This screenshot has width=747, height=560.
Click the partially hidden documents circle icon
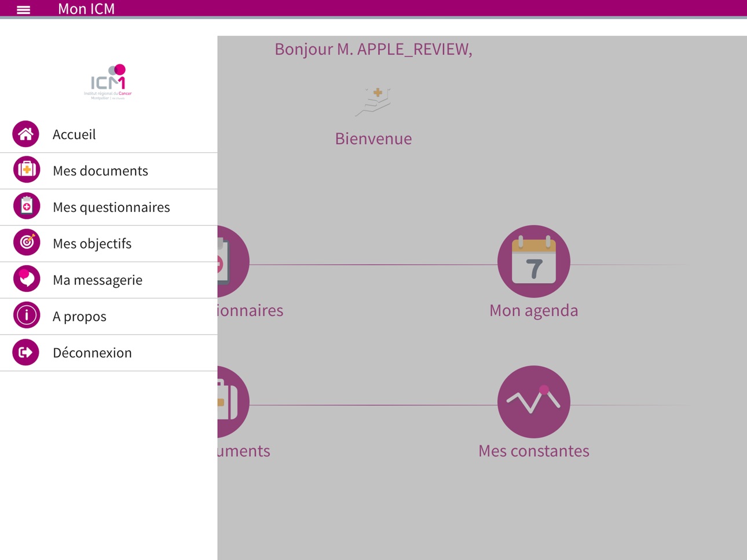point(233,401)
